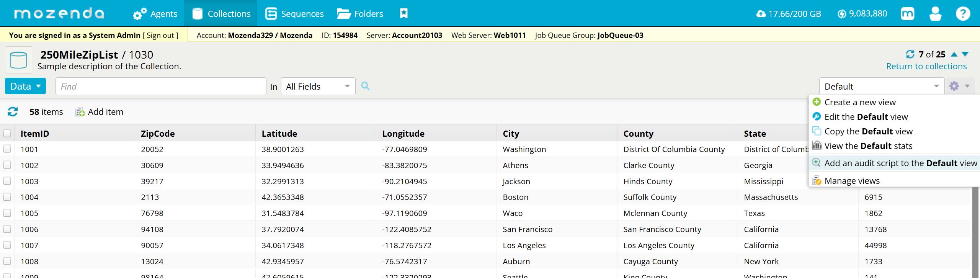Click the view settings gear icon

click(x=954, y=86)
